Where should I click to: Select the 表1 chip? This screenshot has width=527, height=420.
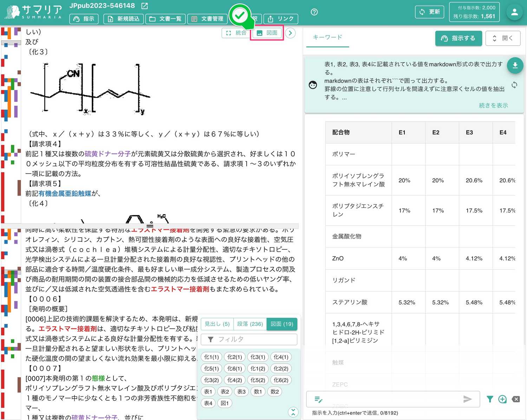tap(208, 392)
